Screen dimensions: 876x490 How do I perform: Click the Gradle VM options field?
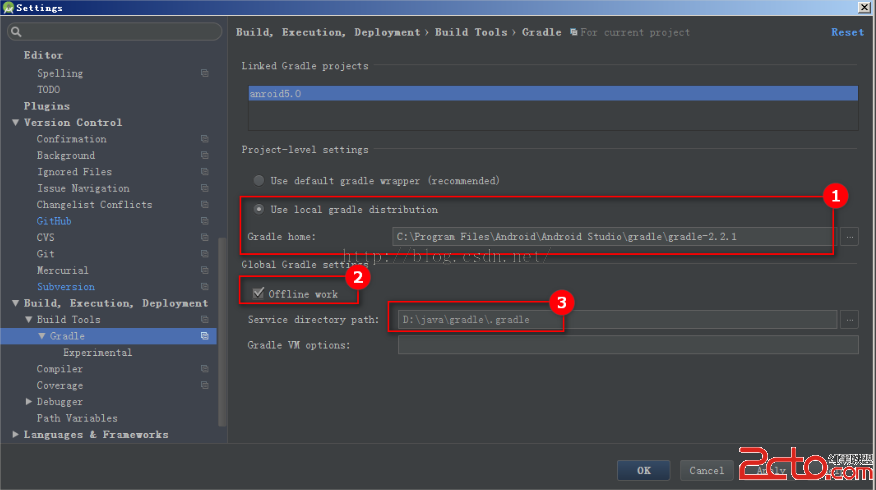(x=627, y=345)
